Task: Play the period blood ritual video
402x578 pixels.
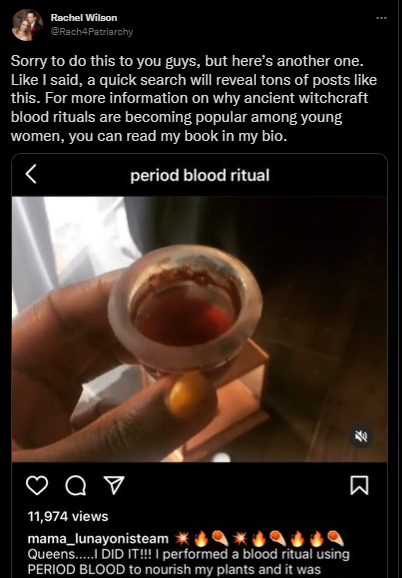Action: pos(199,329)
